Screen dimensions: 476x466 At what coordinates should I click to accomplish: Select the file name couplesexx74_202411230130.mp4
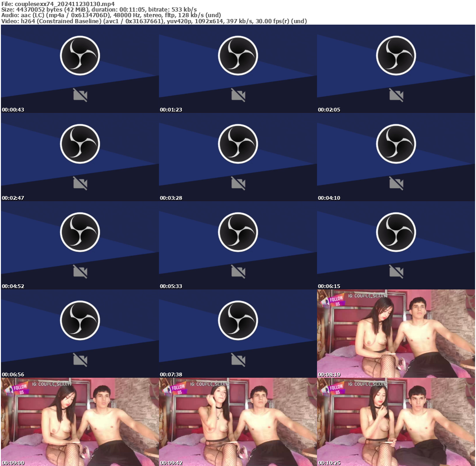(60, 4)
